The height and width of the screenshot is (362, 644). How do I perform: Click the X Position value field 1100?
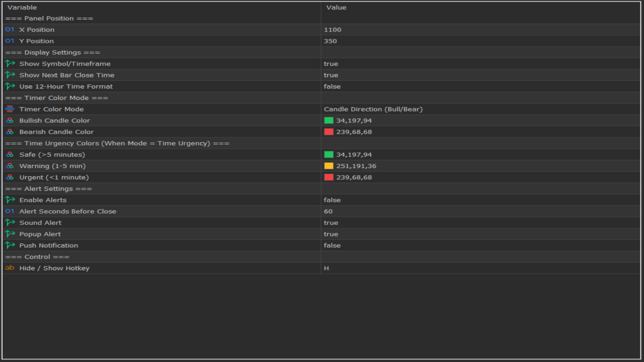(x=332, y=30)
